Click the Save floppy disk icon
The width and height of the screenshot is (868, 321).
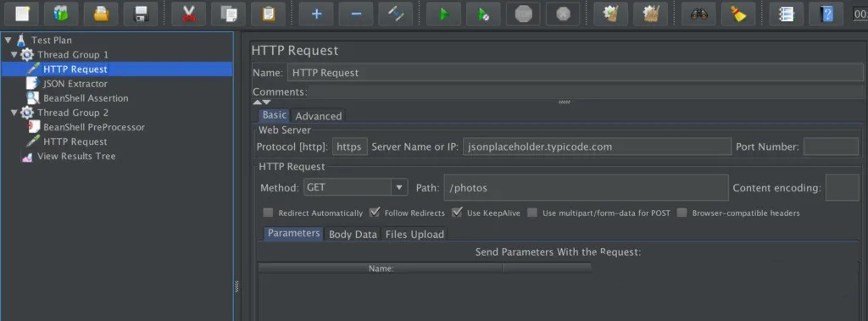(141, 14)
